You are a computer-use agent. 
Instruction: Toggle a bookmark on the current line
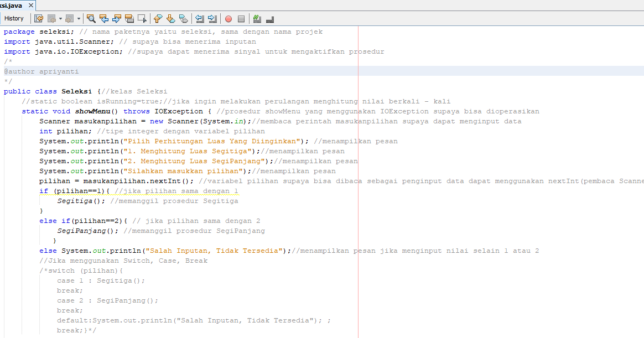click(x=184, y=18)
